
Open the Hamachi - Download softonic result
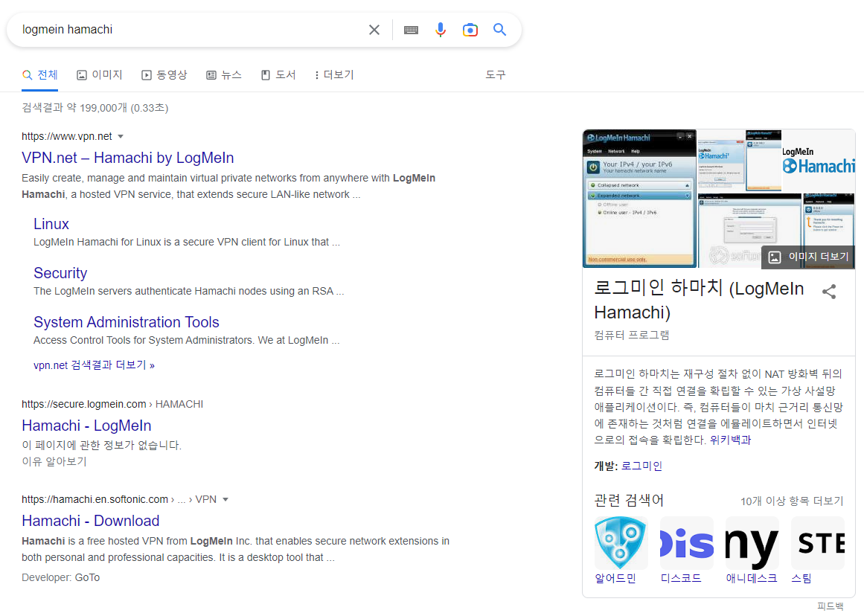(x=90, y=522)
